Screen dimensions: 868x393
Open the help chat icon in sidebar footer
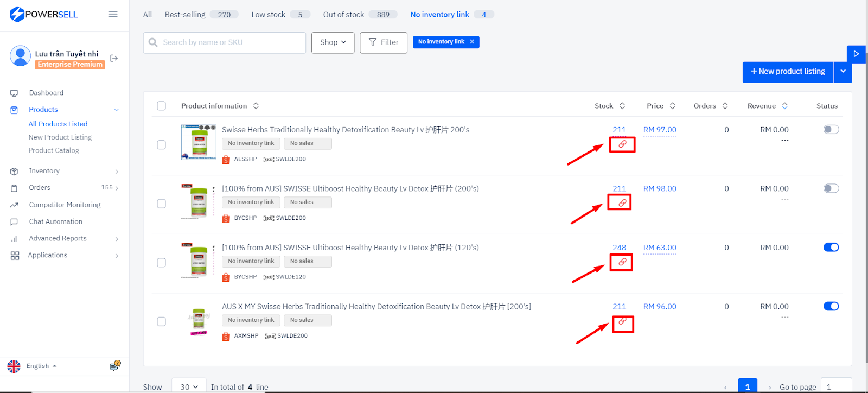pos(114,366)
